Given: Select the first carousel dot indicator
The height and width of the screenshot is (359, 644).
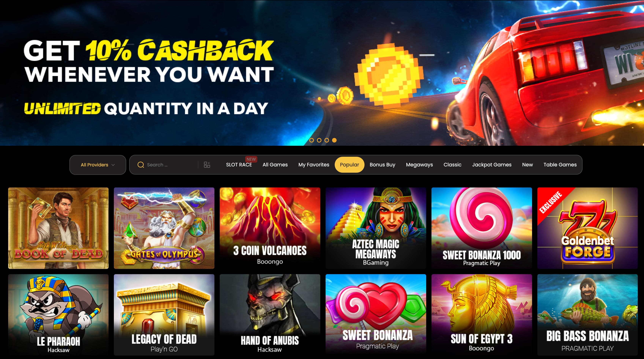Looking at the screenshot, I should tap(312, 140).
